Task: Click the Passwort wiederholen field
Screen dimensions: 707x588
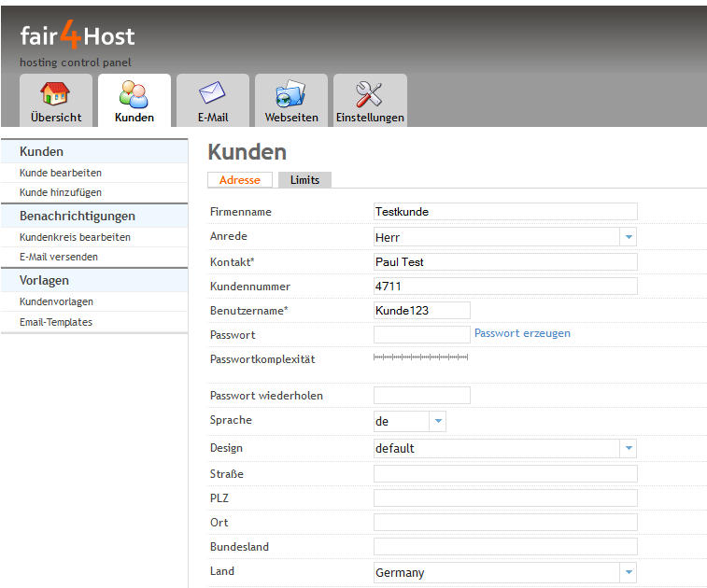Action: (x=421, y=396)
